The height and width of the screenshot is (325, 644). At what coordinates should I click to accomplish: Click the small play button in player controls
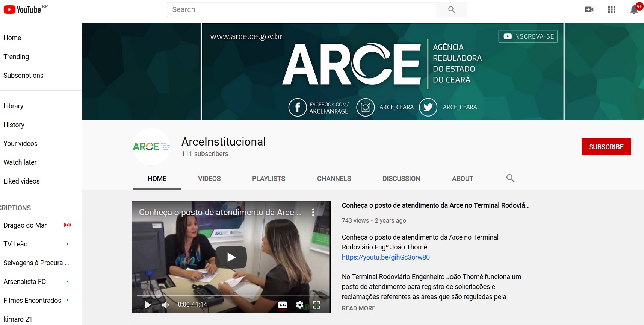click(x=148, y=305)
